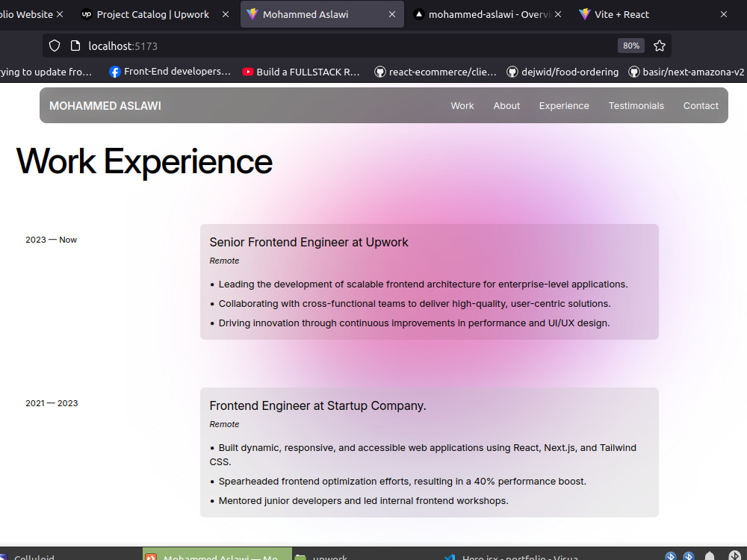The width and height of the screenshot is (747, 560).
Task: Click the page info document icon
Action: coord(75,46)
